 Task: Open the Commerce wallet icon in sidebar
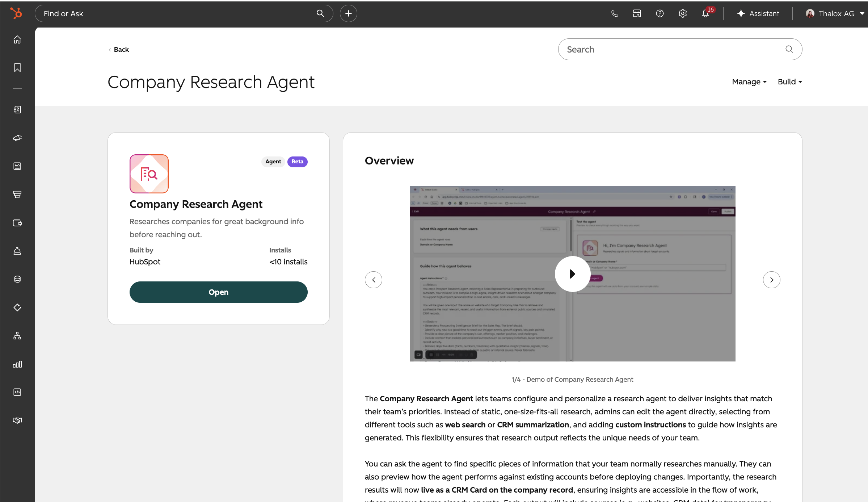[17, 223]
